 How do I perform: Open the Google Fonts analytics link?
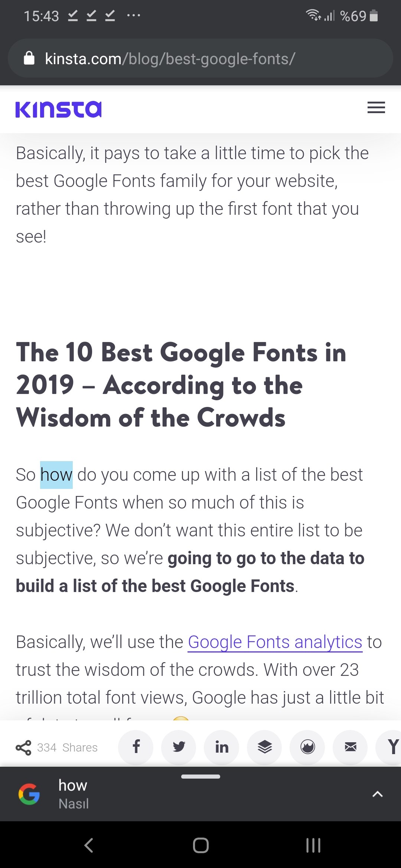point(275,642)
